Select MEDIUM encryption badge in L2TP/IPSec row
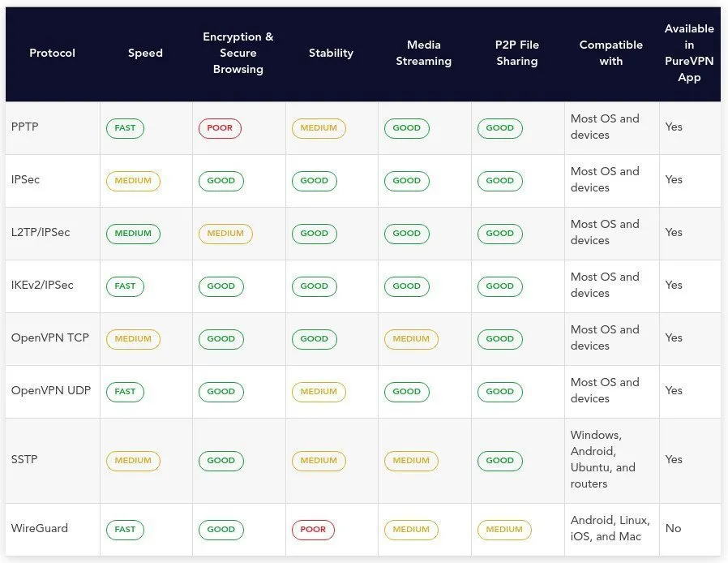 pos(225,234)
